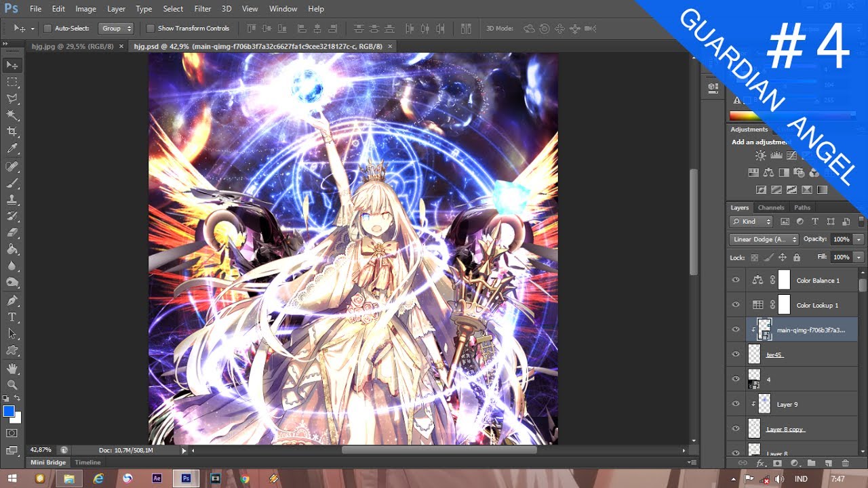Open the Move tool preset picker arrow

tap(33, 28)
